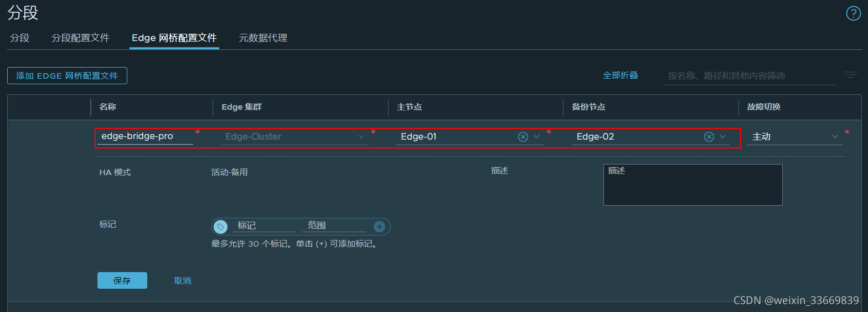868x312 pixels.
Task: Select the Edge 网桥配置文件 tab
Action: [x=174, y=38]
